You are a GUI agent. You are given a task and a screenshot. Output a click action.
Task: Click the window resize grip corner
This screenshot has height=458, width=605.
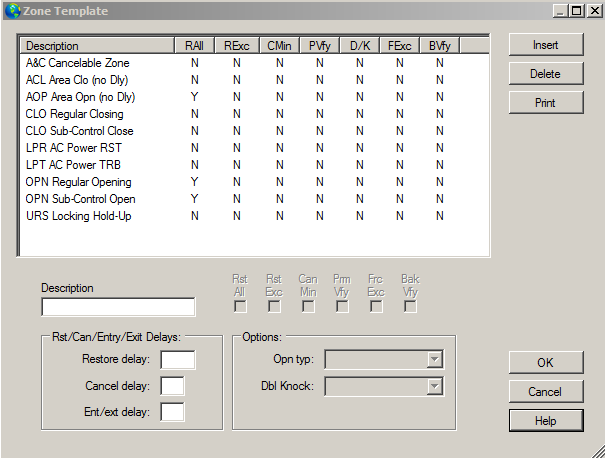click(598, 451)
